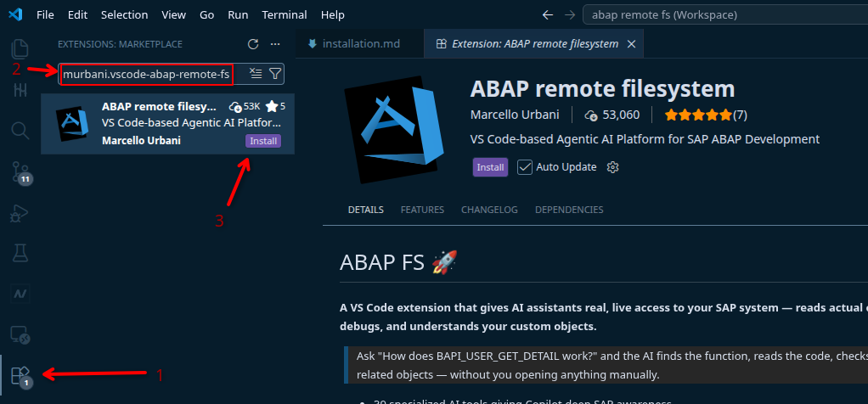
Task: Toggle the Auto Update checkbox
Action: pyautogui.click(x=525, y=167)
